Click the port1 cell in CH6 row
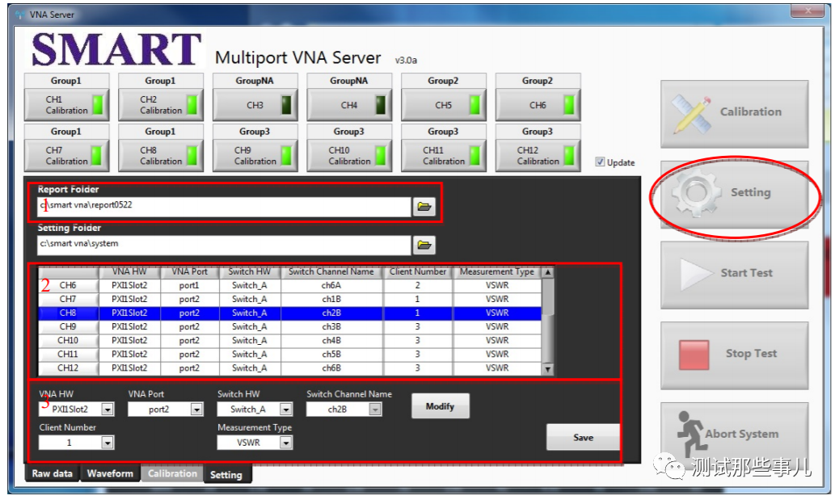The width and height of the screenshot is (839, 504). pos(189,285)
